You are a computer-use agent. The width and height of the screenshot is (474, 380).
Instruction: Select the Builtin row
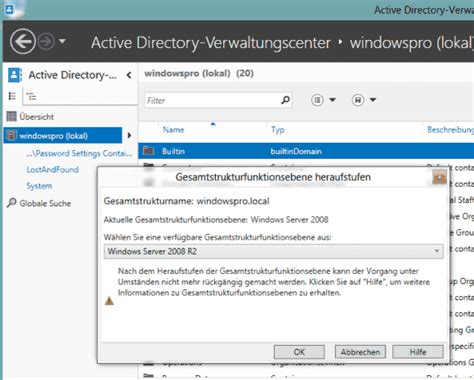(x=306, y=151)
